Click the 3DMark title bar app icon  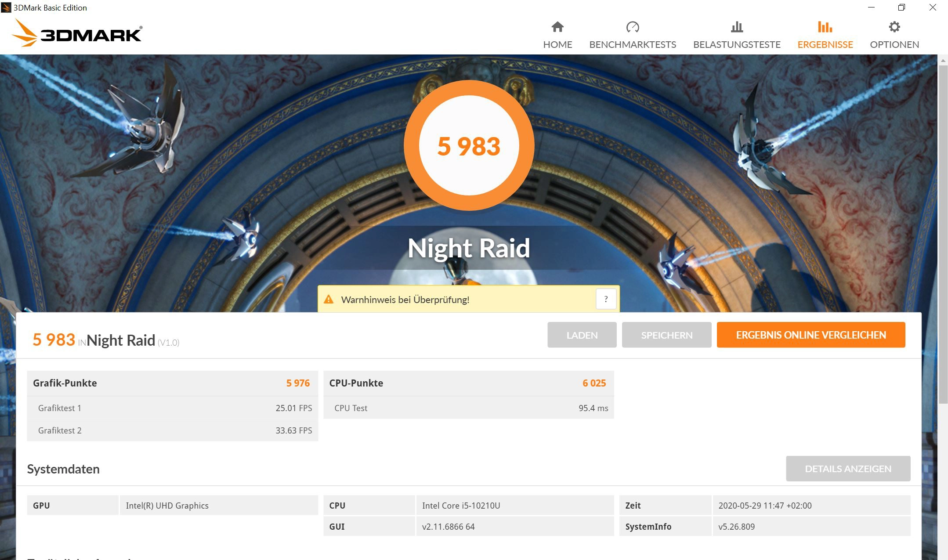[6, 7]
